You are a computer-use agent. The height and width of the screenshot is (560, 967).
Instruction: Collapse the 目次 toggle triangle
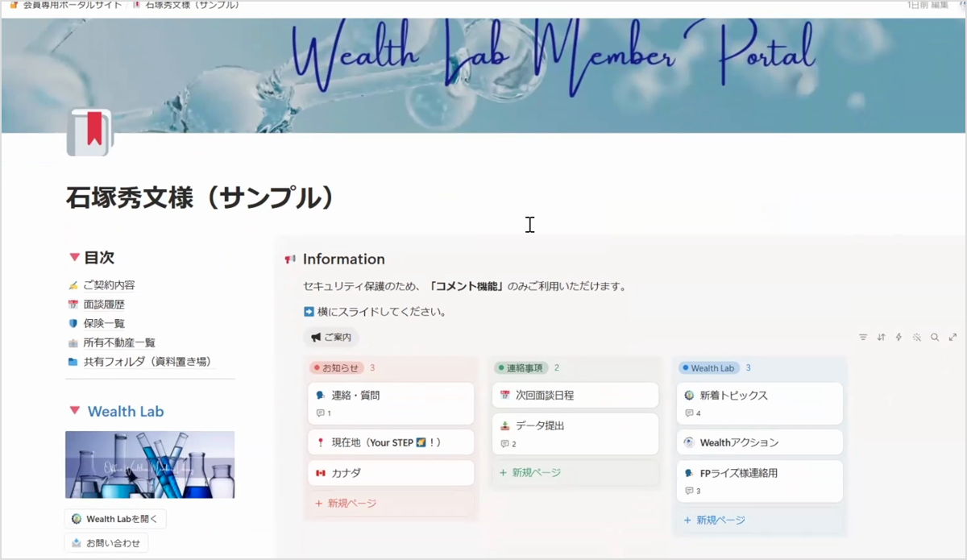point(74,258)
